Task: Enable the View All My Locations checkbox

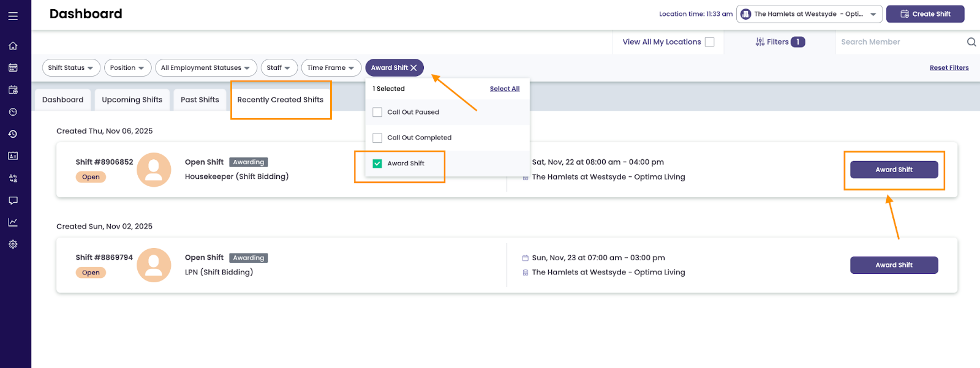Action: pos(709,42)
